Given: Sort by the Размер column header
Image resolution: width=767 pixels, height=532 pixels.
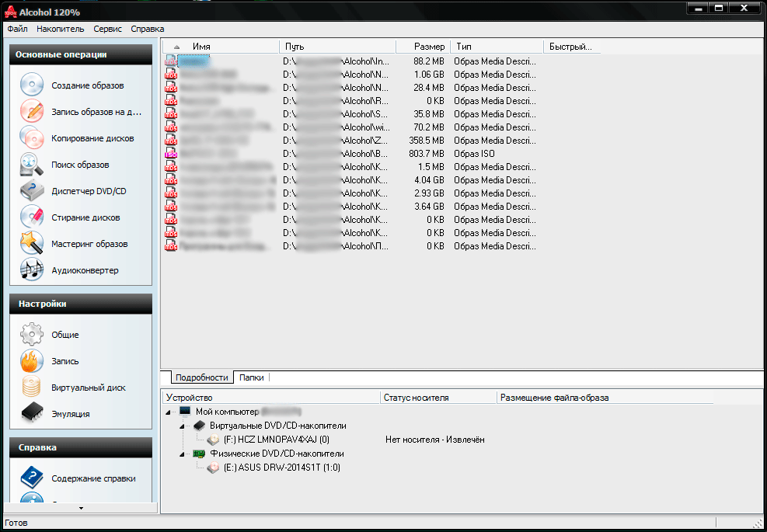Looking at the screenshot, I should point(423,47).
